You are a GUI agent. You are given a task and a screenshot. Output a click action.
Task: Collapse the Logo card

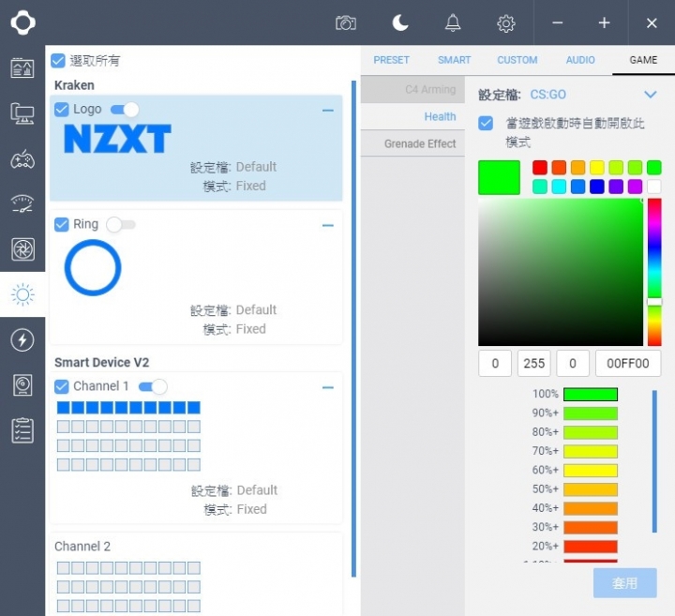pyautogui.click(x=328, y=111)
